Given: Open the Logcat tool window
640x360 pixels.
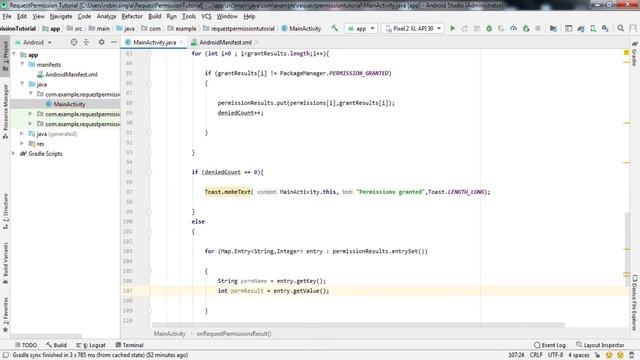Looking at the screenshot, I should coord(91,345).
